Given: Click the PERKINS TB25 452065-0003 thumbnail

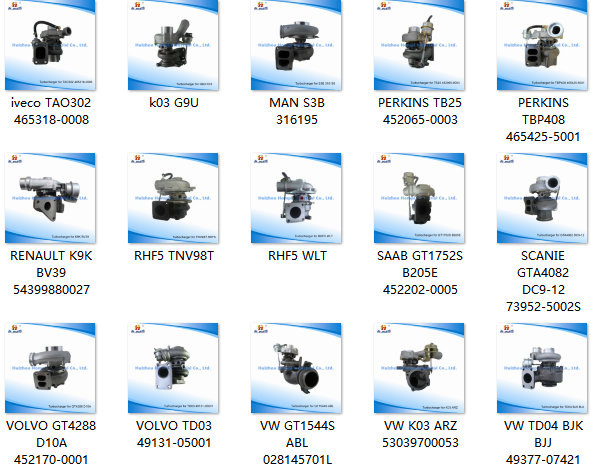Looking at the screenshot, I should [x=419, y=45].
